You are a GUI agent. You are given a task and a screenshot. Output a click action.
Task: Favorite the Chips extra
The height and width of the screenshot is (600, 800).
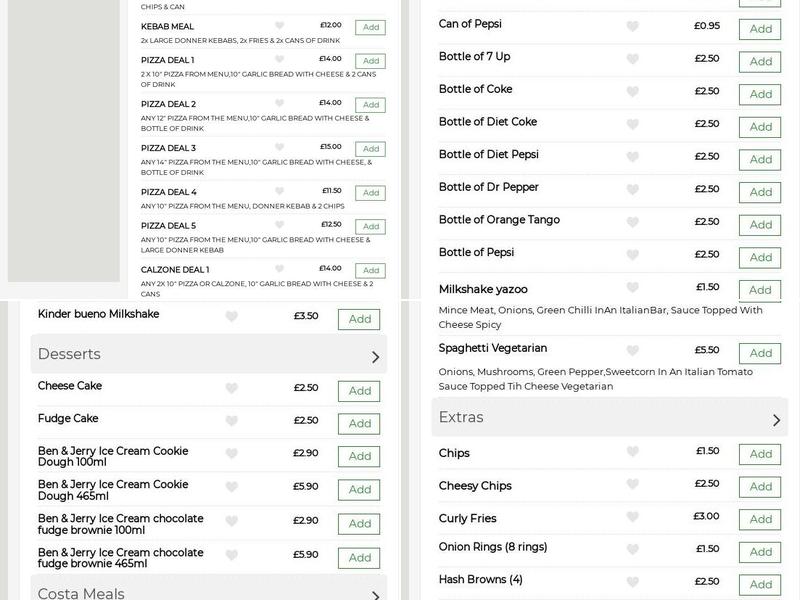click(x=633, y=453)
